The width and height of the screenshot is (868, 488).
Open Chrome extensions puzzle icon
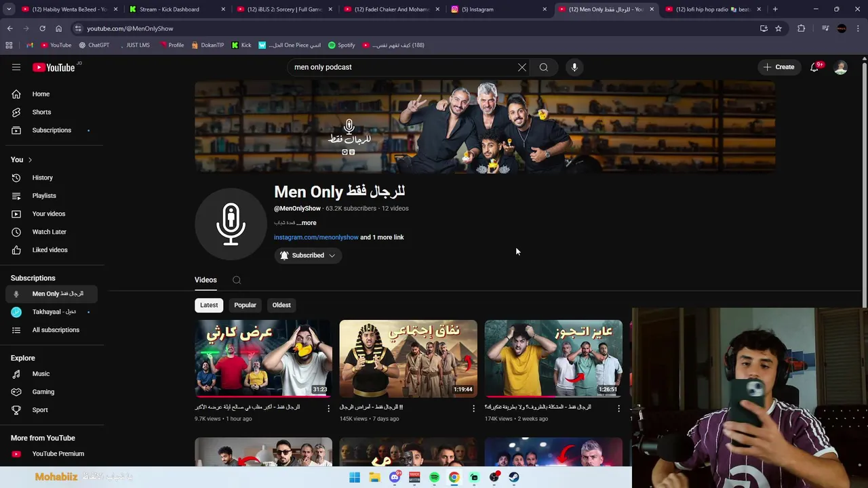(802, 28)
